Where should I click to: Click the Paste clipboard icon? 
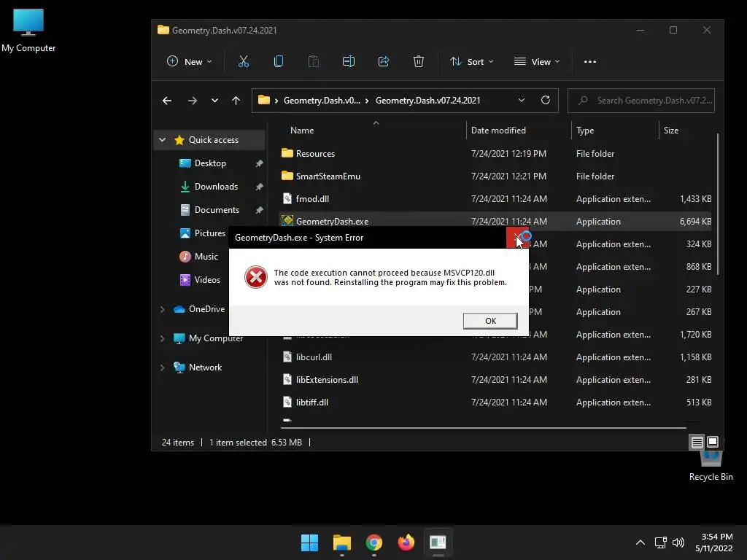pyautogui.click(x=314, y=61)
